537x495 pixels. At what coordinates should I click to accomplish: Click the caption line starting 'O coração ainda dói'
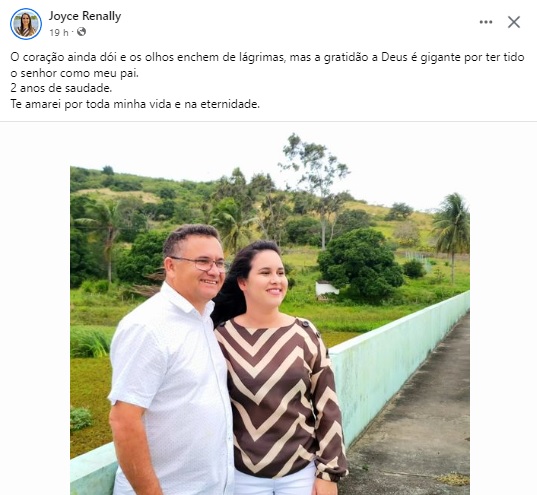[267, 57]
